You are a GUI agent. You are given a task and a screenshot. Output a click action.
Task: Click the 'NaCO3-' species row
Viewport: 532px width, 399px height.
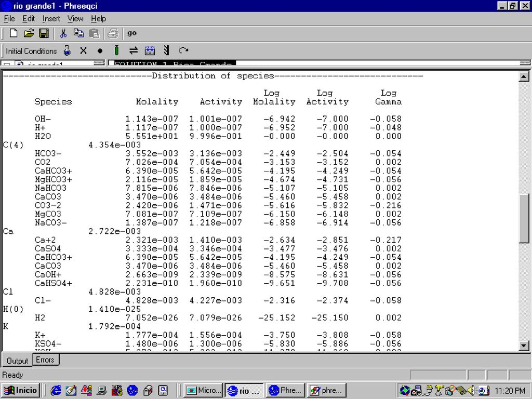point(218,223)
